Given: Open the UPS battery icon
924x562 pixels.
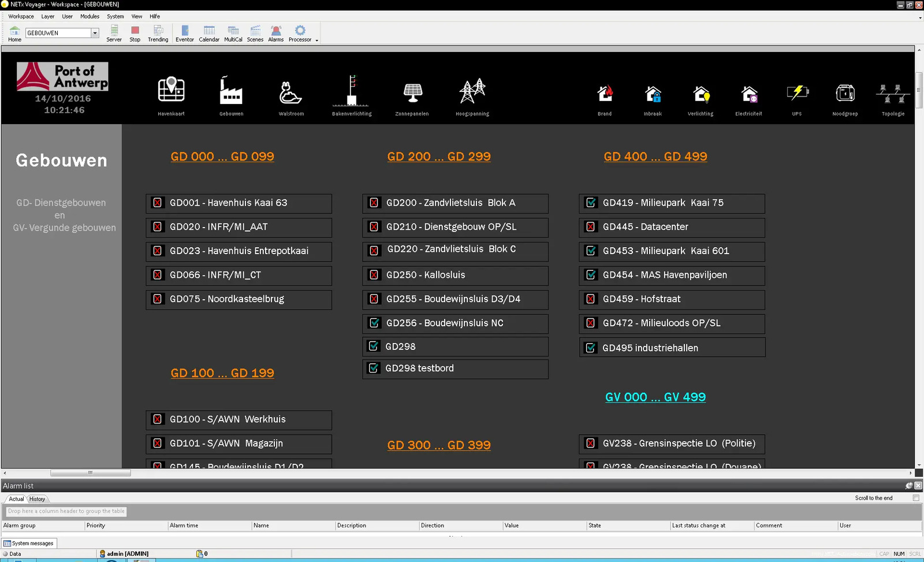Looking at the screenshot, I should (x=797, y=93).
